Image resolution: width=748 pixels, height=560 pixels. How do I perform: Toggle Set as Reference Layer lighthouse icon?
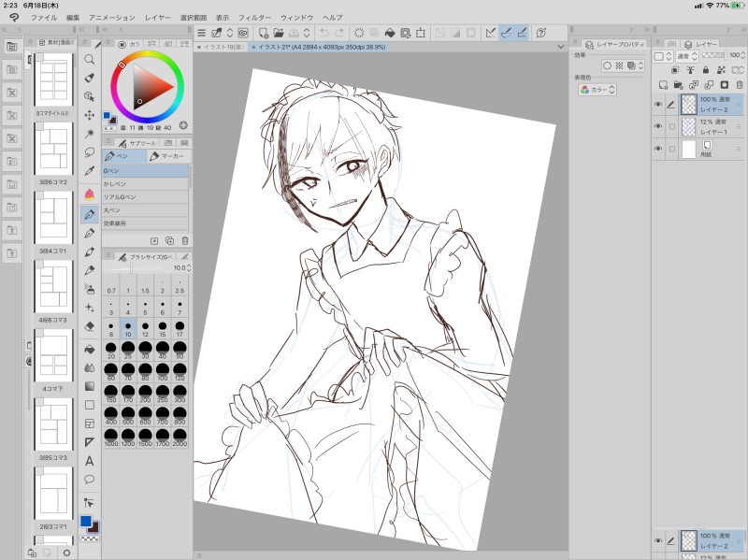tap(690, 70)
